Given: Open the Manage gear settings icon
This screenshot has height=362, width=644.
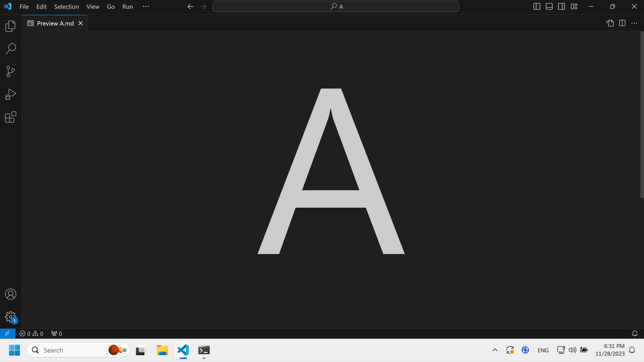Looking at the screenshot, I should click(x=10, y=317).
